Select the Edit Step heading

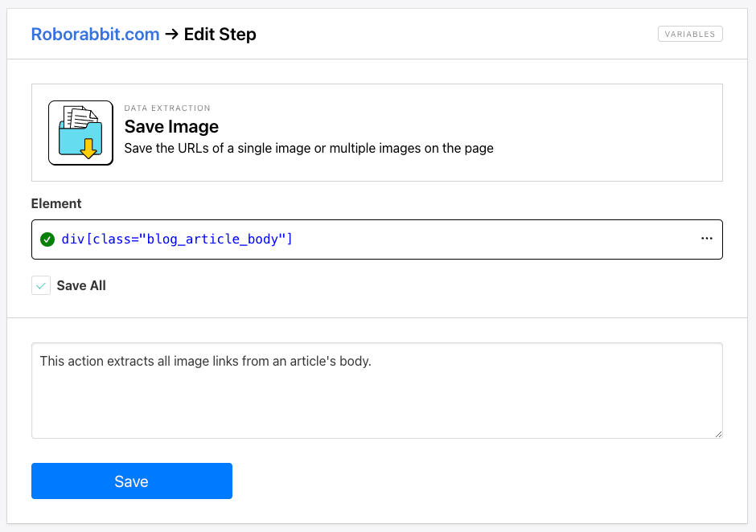click(x=220, y=34)
